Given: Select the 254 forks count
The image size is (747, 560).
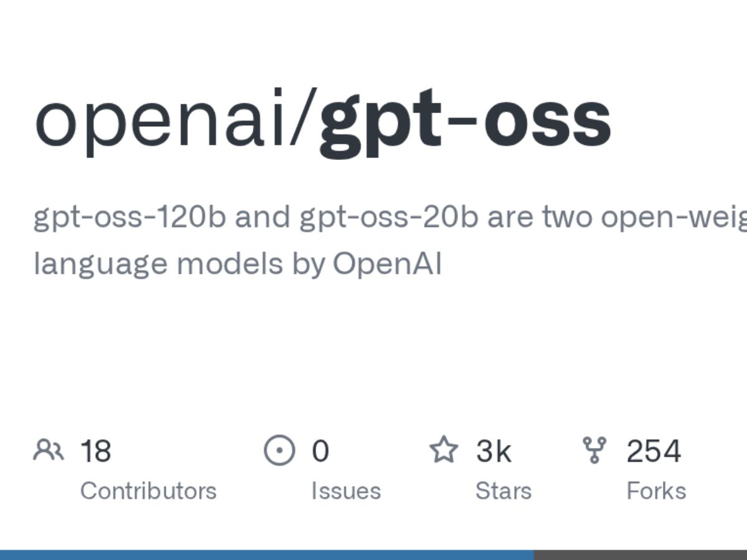Looking at the screenshot, I should (x=654, y=450).
